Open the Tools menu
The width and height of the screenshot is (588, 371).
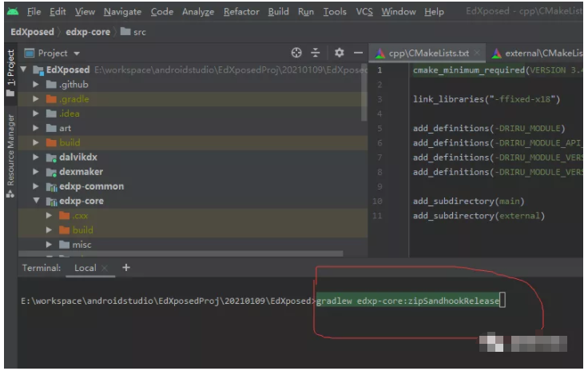(x=335, y=12)
